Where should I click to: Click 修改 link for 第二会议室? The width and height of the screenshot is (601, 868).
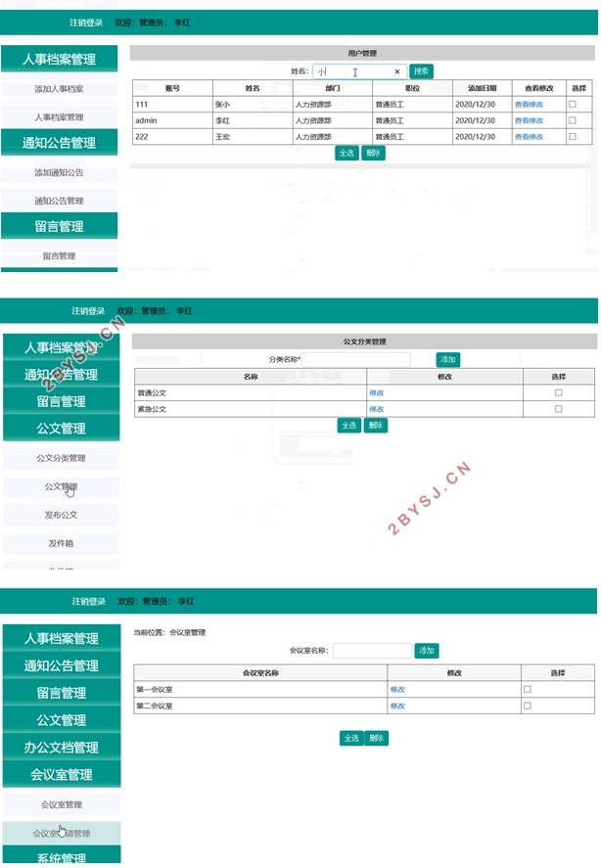click(397, 707)
